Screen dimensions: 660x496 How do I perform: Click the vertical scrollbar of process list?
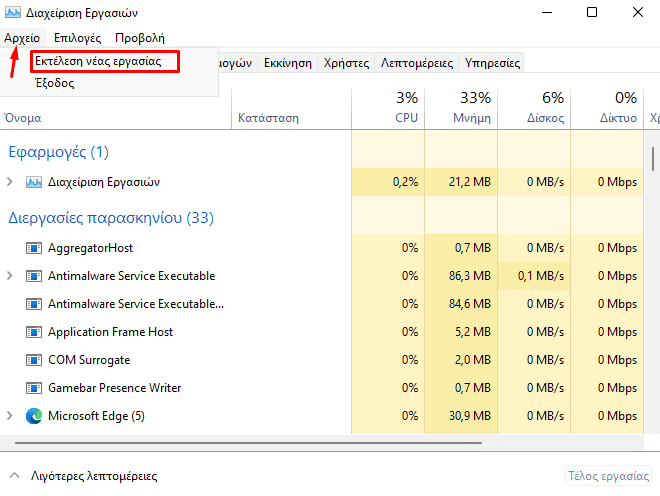point(653,160)
